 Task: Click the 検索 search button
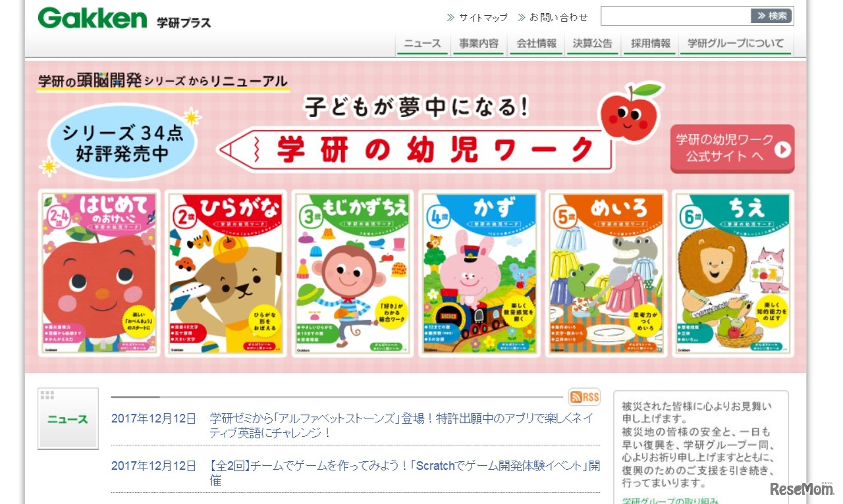click(771, 16)
